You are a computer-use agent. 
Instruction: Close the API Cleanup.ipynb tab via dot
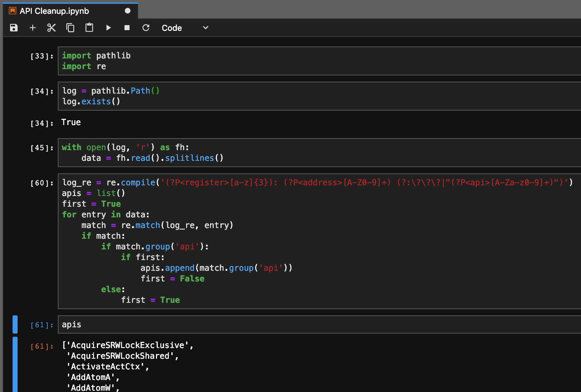coord(128,11)
